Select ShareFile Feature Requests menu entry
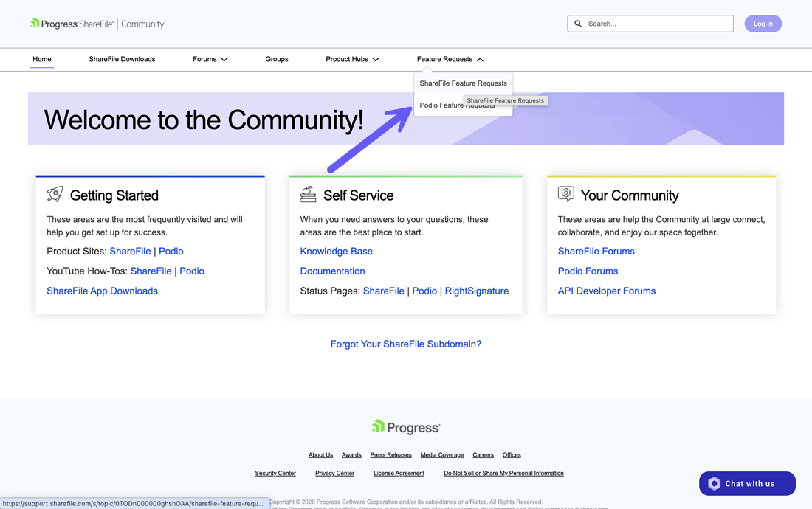Screen dimensions: 812x509 464,83
